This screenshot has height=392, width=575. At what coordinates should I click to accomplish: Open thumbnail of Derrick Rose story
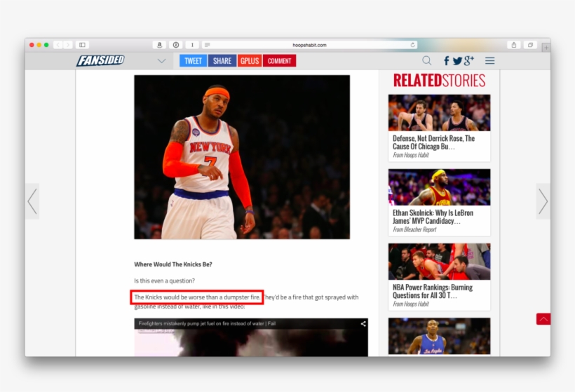click(x=440, y=113)
